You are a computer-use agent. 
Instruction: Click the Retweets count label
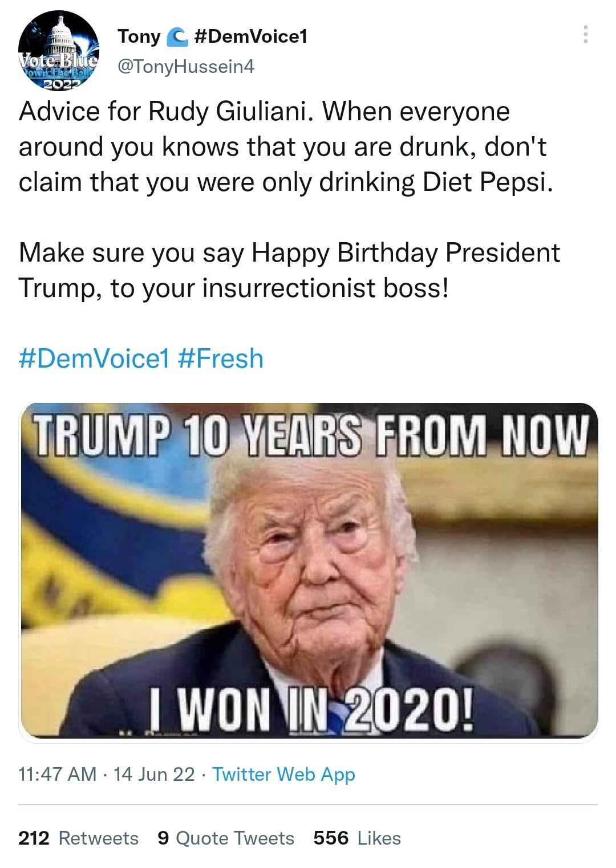point(98,838)
